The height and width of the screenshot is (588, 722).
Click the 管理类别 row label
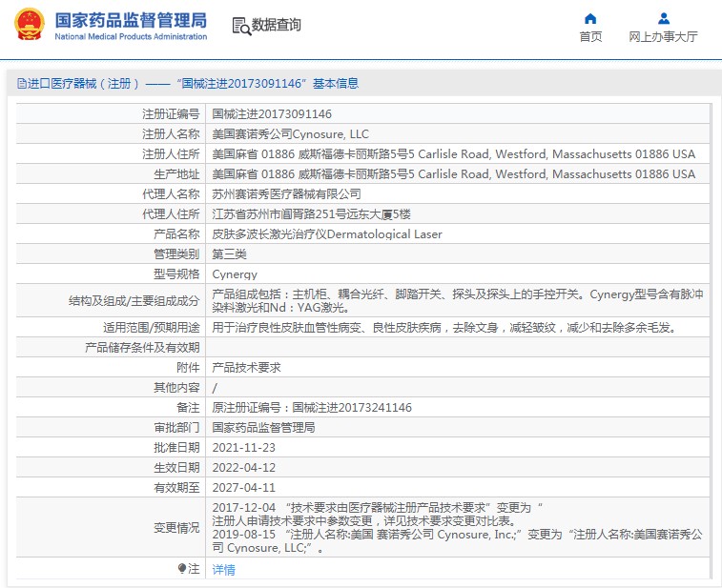click(x=176, y=253)
